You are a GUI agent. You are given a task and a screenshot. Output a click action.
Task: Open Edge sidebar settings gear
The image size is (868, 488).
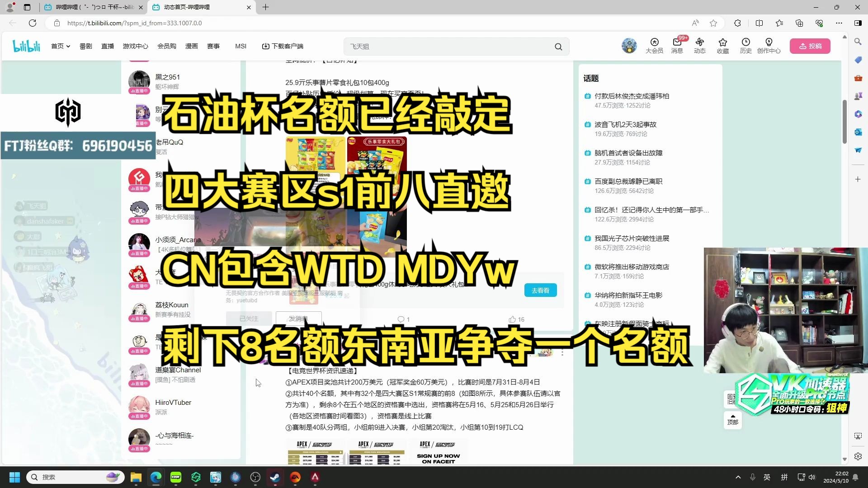coord(858,456)
